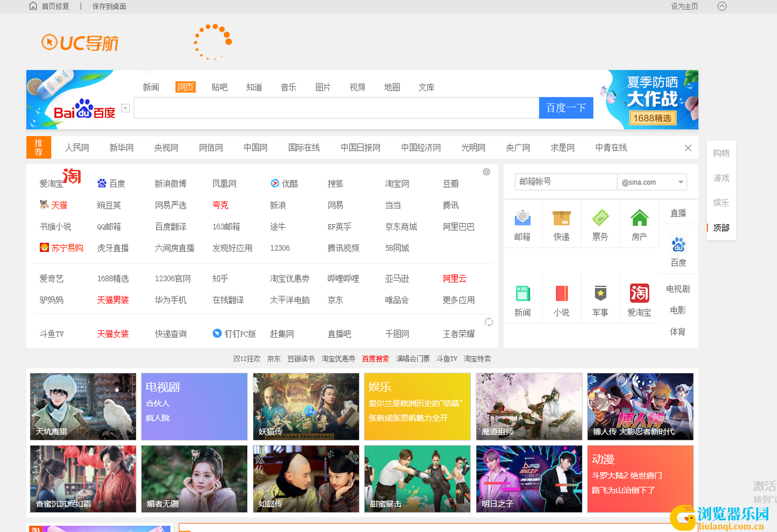Screen dimensions: 777x532
Task: Select the 地图 search tab
Action: pos(392,87)
